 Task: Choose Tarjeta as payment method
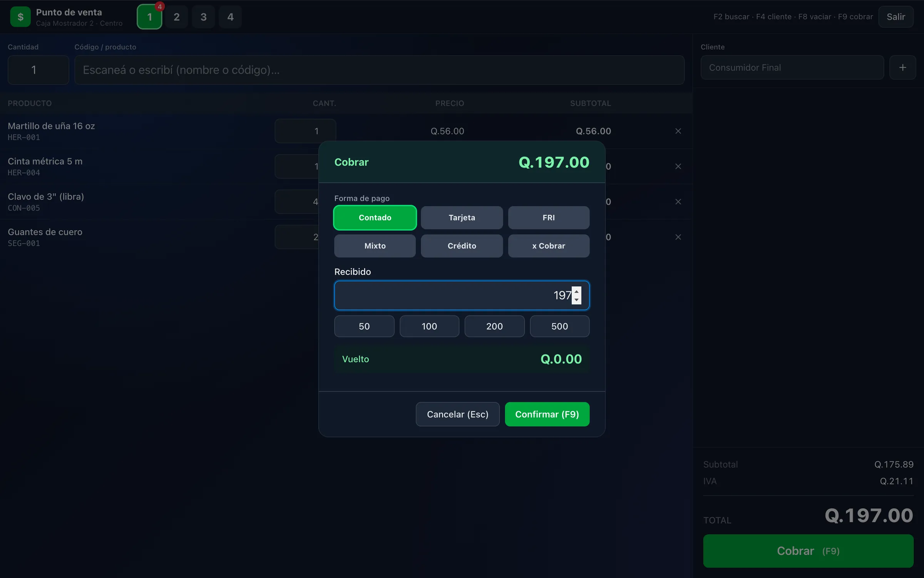pos(462,218)
